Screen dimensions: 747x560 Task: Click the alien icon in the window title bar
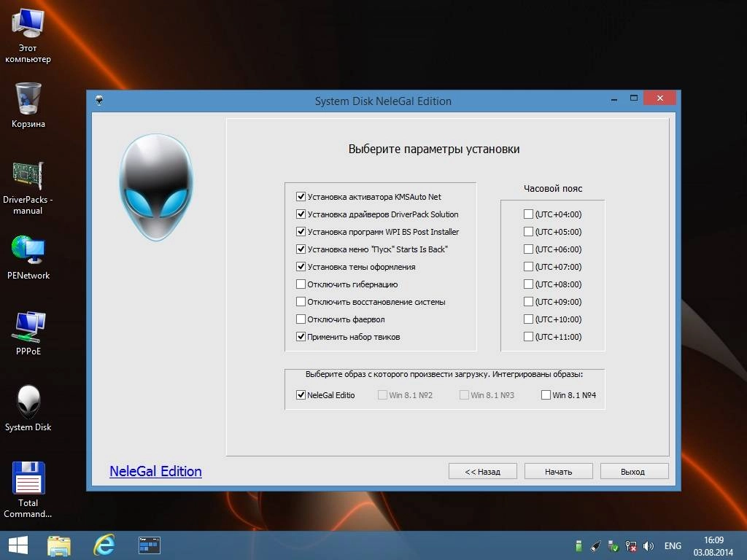99,100
